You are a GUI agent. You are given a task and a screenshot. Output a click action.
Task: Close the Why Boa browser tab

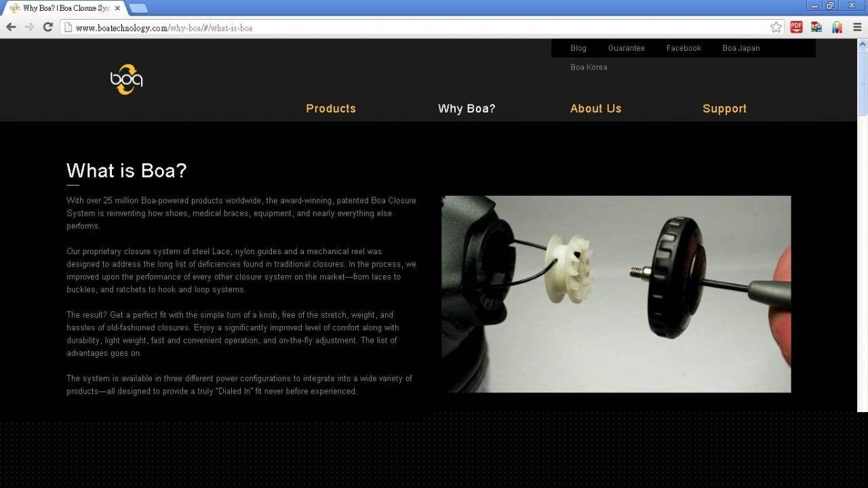pyautogui.click(x=117, y=8)
